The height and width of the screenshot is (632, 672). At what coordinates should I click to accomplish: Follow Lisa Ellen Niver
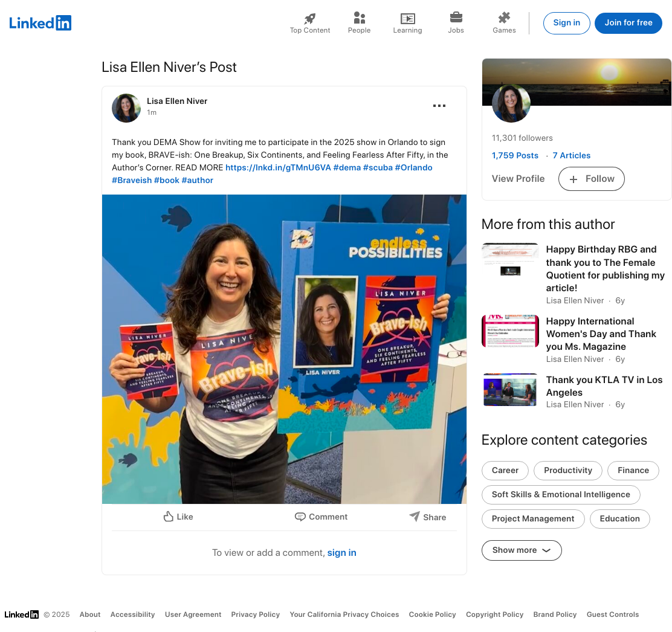pyautogui.click(x=592, y=179)
